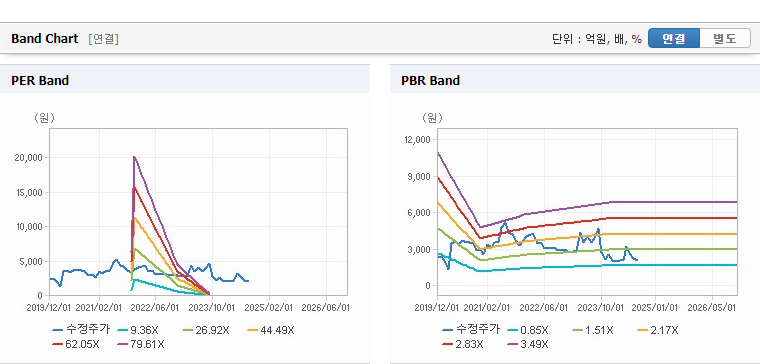Click the 79.61X purple legend item

tap(141, 344)
